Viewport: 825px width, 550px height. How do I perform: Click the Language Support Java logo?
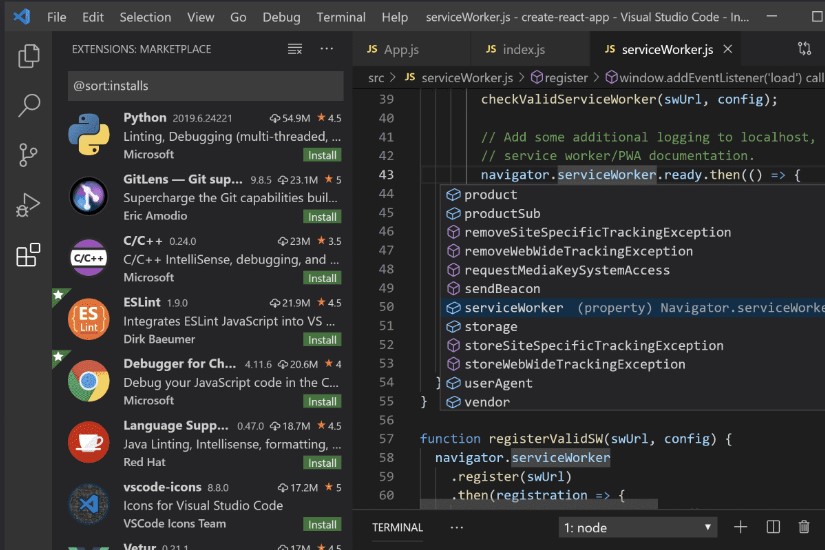coord(89,443)
